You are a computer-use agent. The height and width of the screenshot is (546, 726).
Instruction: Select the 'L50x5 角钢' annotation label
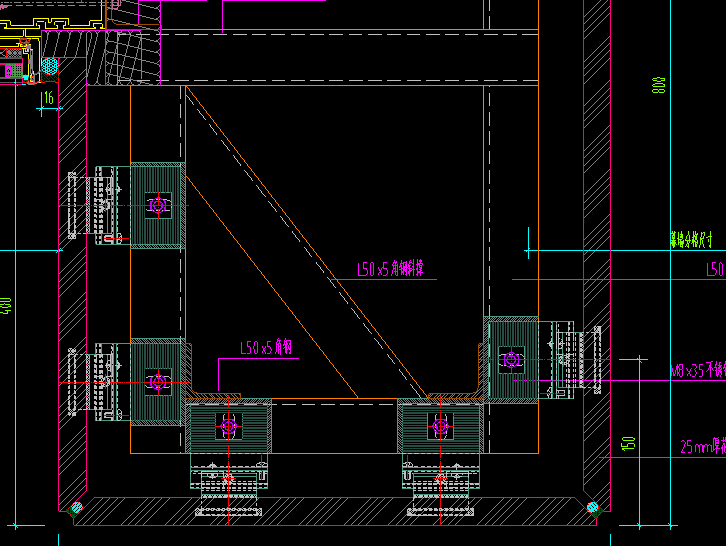point(266,347)
